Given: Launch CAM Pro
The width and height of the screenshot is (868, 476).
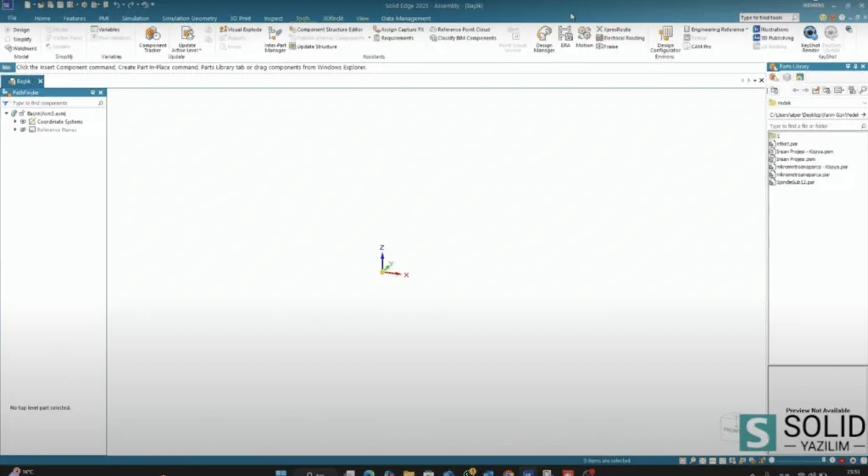Looking at the screenshot, I should (697, 47).
